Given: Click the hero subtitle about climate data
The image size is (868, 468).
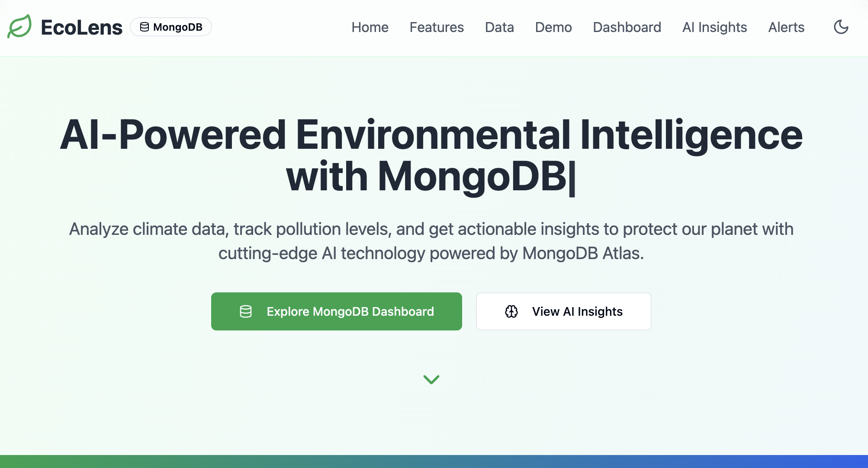Looking at the screenshot, I should tap(431, 241).
